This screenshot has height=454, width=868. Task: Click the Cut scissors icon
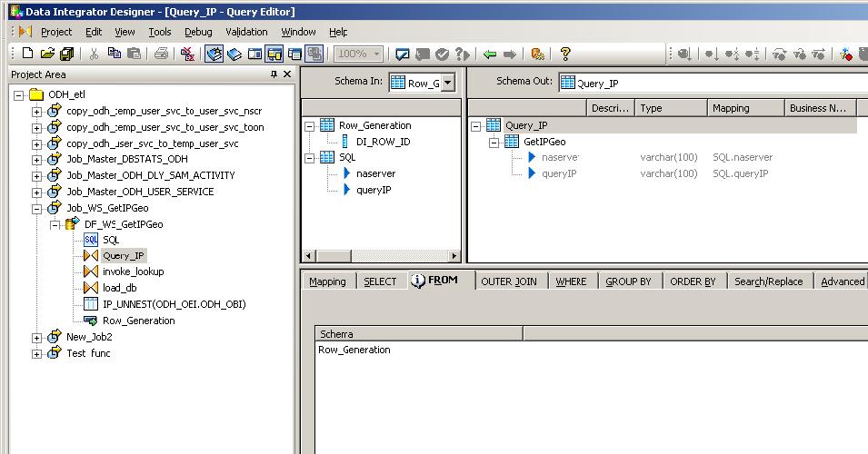[x=94, y=54]
